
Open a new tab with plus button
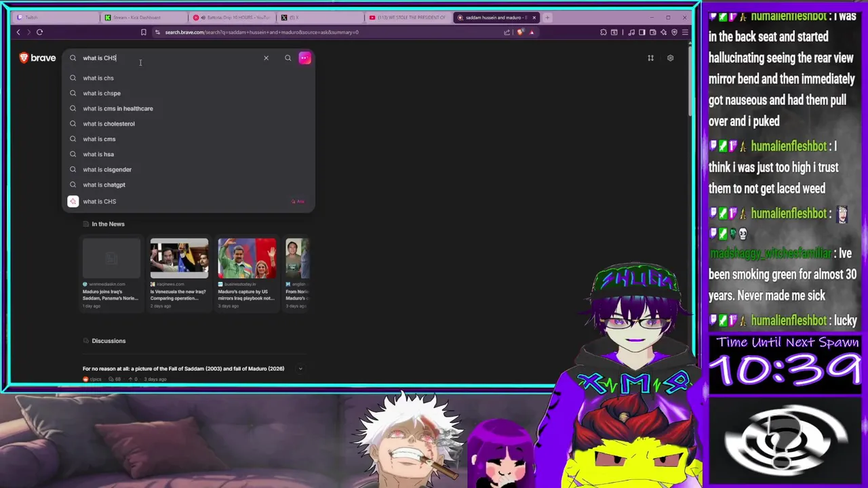coord(547,18)
